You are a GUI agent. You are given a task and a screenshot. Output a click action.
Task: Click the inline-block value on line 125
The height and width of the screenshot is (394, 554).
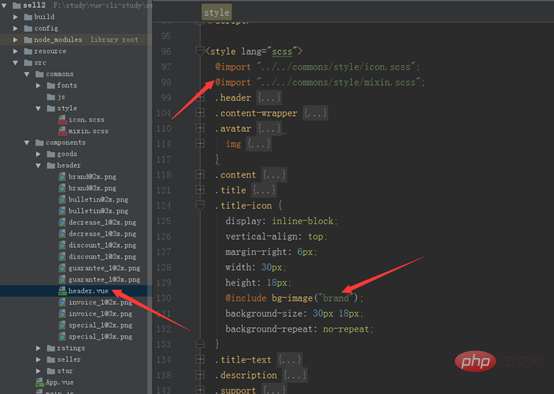point(302,221)
